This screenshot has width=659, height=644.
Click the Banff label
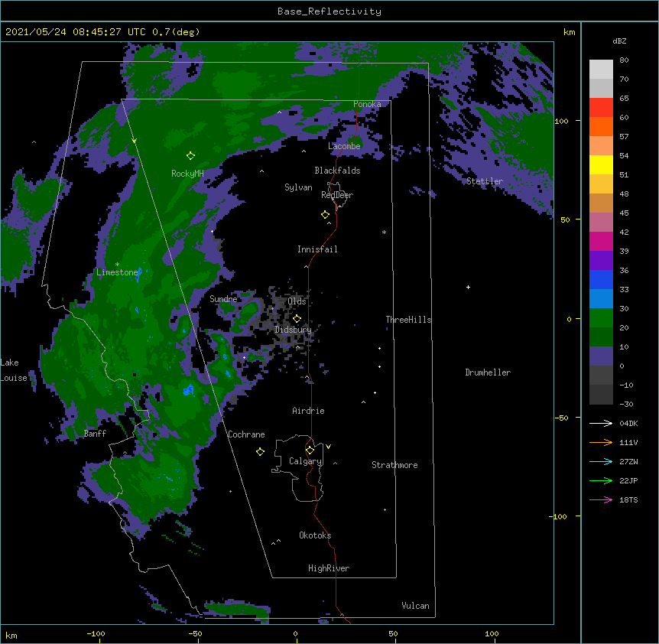[x=95, y=434]
